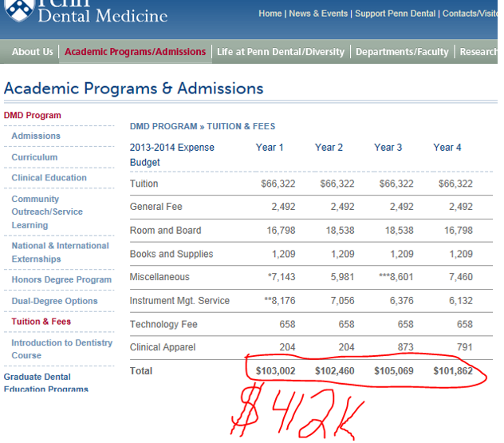Click Clinical Apparel value 791
The height and width of the screenshot is (443, 504).
point(465,347)
